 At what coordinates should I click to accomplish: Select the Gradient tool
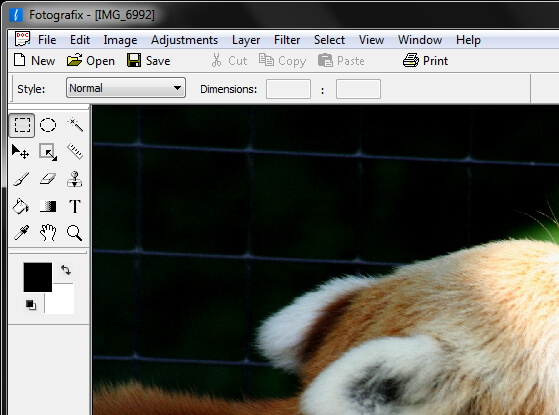coord(48,206)
